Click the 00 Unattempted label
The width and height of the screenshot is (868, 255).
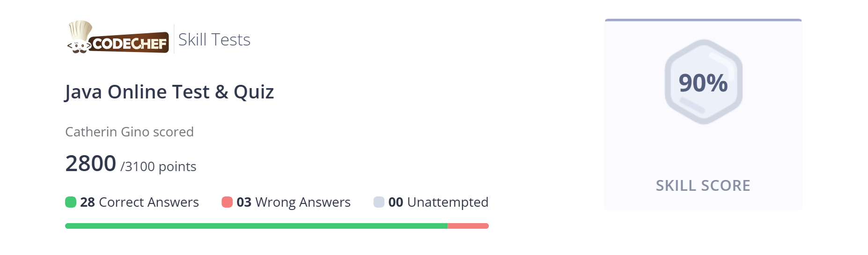[438, 202]
